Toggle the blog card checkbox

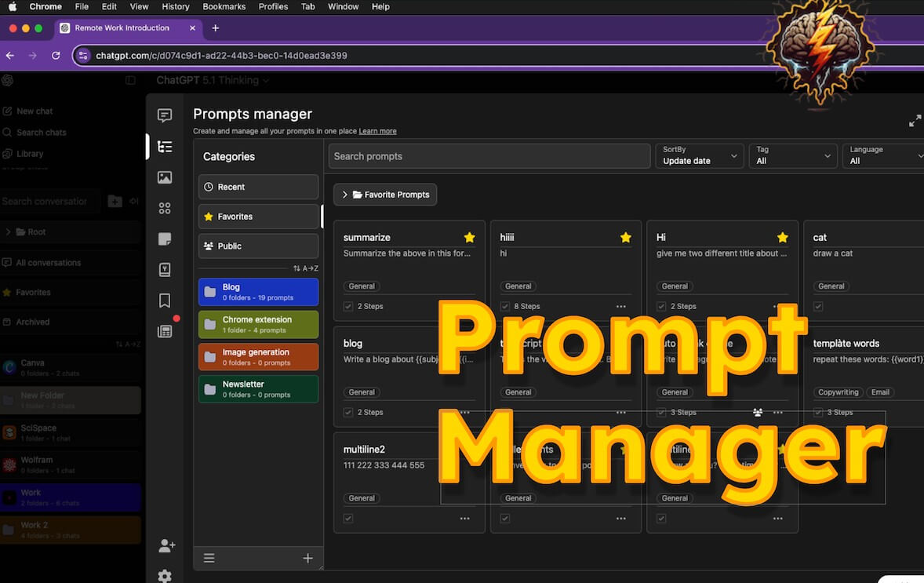coord(348,413)
